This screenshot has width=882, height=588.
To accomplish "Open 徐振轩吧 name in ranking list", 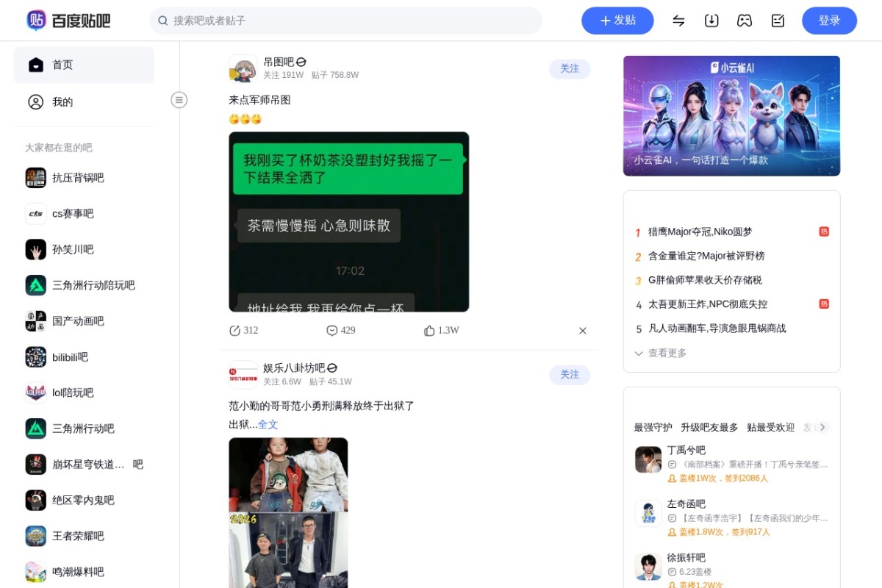I will (686, 558).
